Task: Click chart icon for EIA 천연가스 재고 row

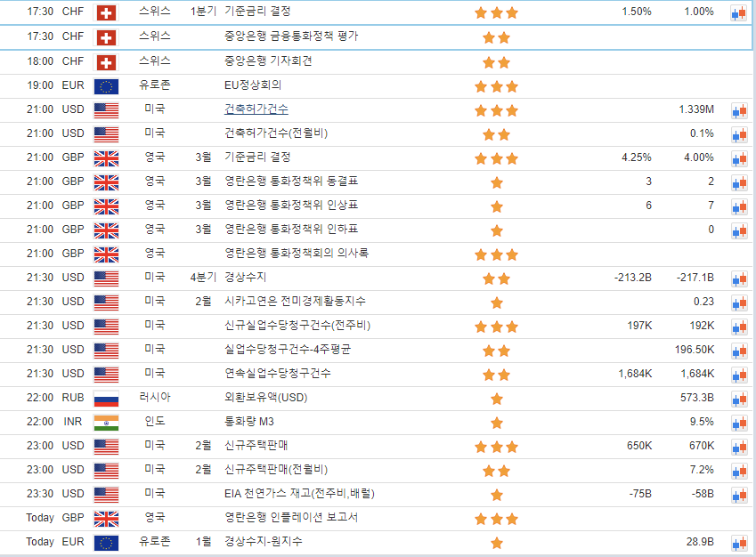Action: click(738, 494)
